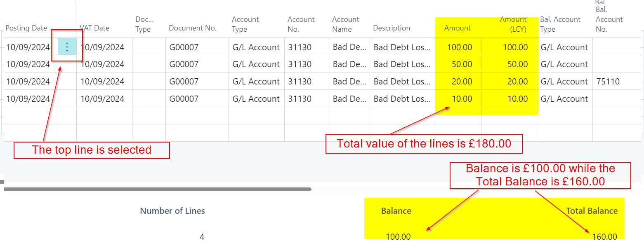
Task: Click the Amount column header
Action: [457, 28]
